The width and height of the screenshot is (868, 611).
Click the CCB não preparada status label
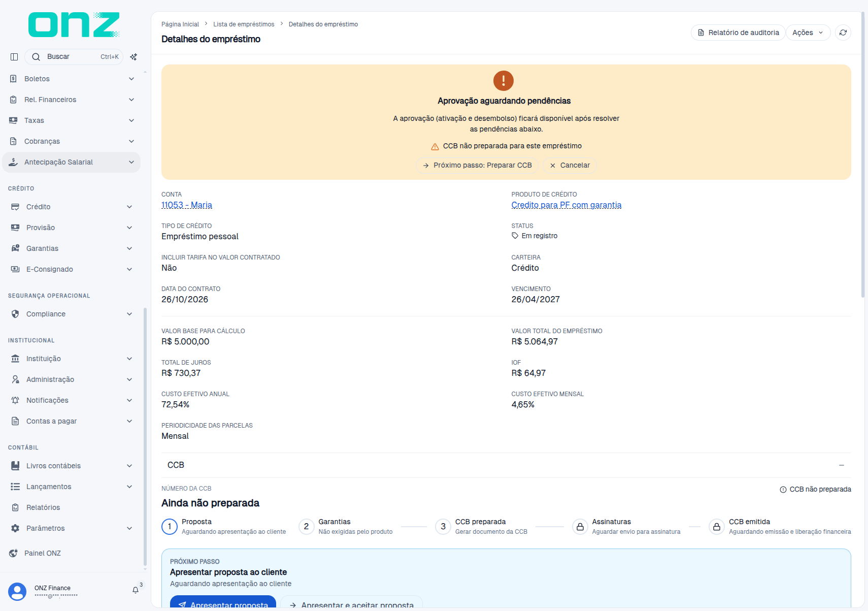pos(816,490)
